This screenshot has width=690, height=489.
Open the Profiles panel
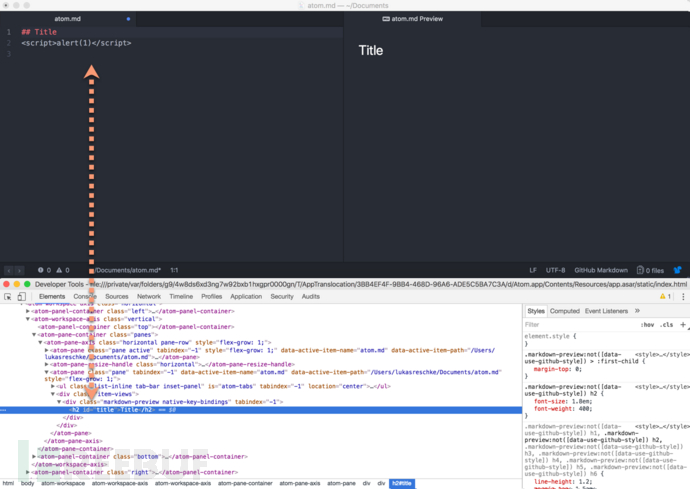pos(212,297)
